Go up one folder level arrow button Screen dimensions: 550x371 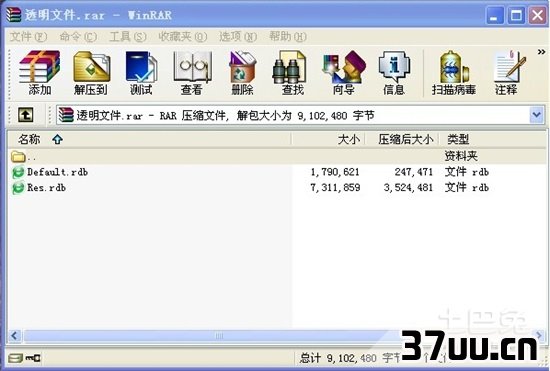[x=26, y=115]
